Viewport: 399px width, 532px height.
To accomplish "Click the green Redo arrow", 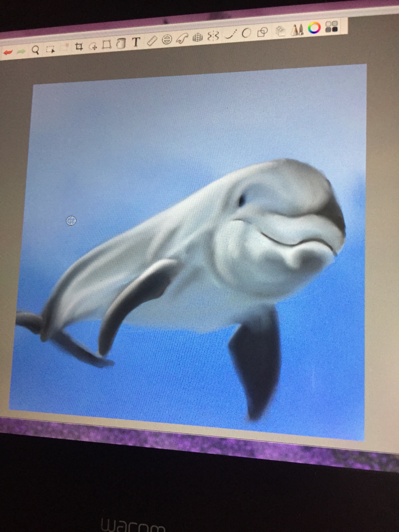I will pos(21,51).
